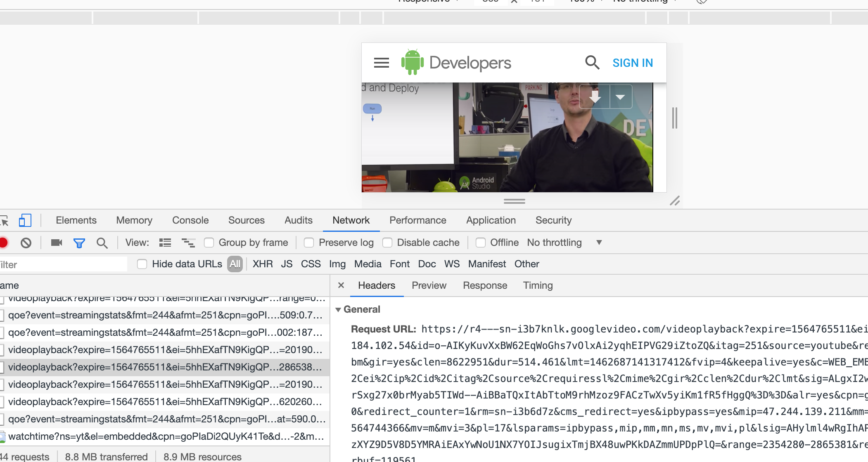The image size is (868, 462).
Task: Click the Android Developers search icon
Action: click(x=593, y=62)
